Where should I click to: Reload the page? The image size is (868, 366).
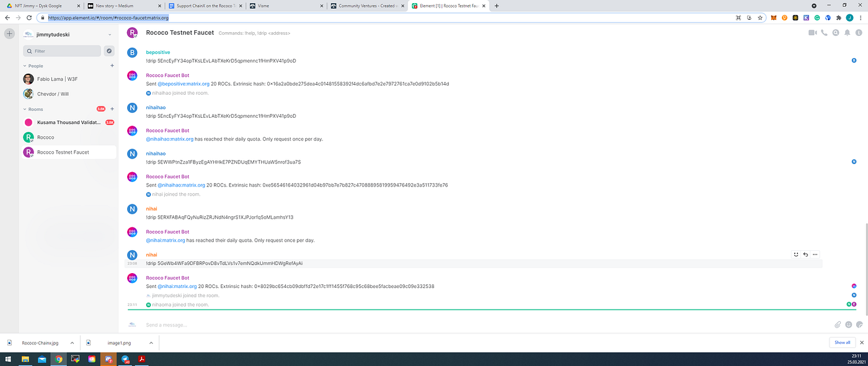point(29,18)
